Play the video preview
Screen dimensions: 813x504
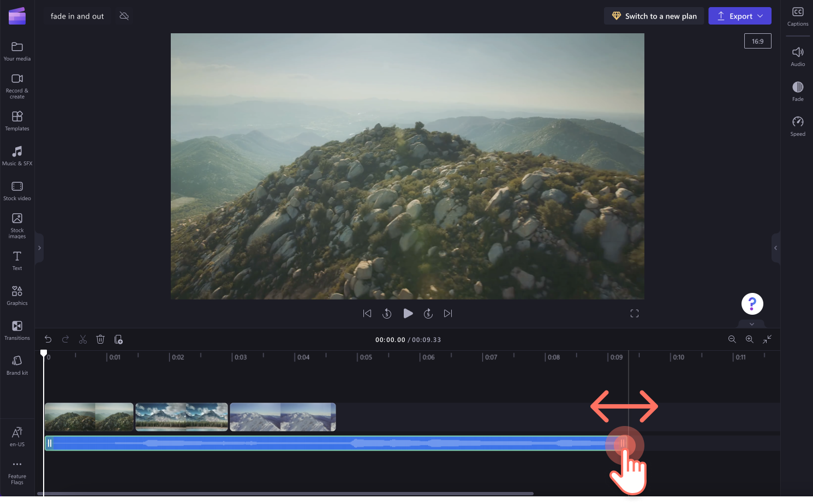[408, 313]
